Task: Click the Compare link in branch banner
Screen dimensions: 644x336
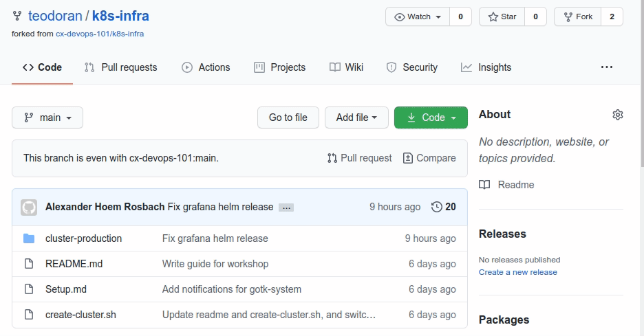Action: [x=429, y=158]
